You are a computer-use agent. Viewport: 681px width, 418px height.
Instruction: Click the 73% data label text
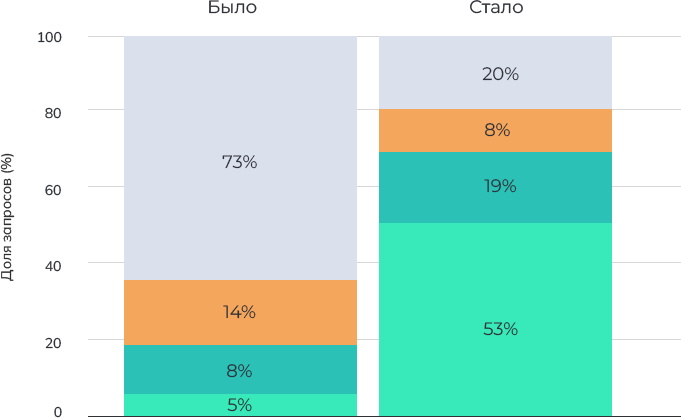tap(240, 162)
